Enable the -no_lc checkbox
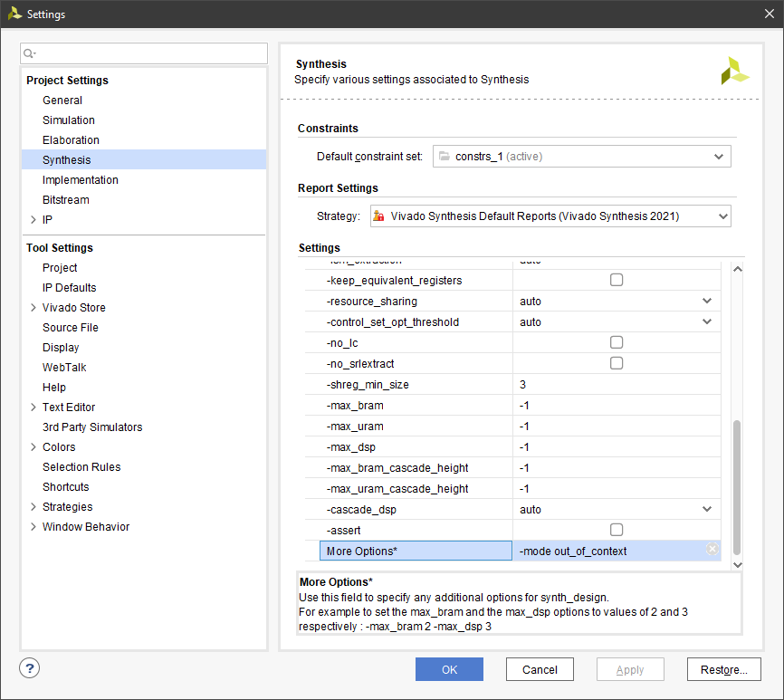The image size is (784, 700). click(x=617, y=342)
